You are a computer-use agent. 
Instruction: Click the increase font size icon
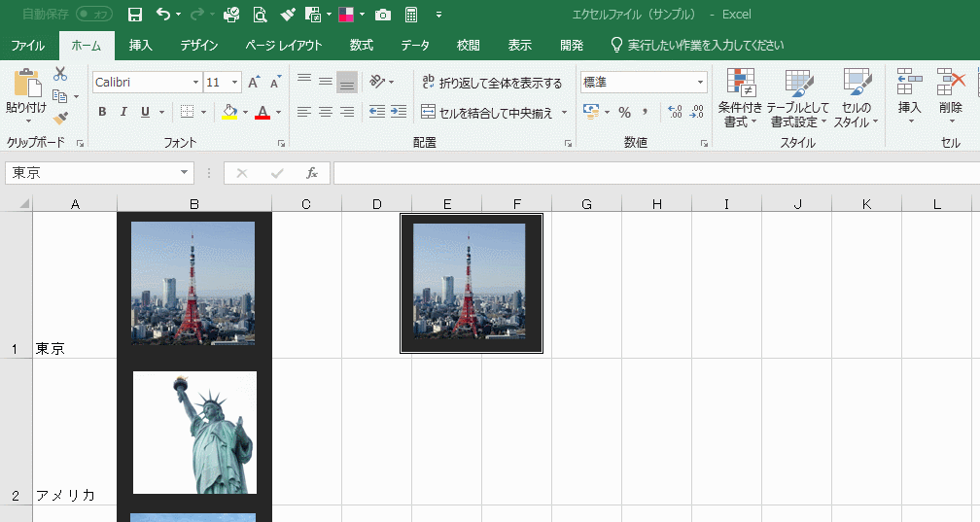254,83
